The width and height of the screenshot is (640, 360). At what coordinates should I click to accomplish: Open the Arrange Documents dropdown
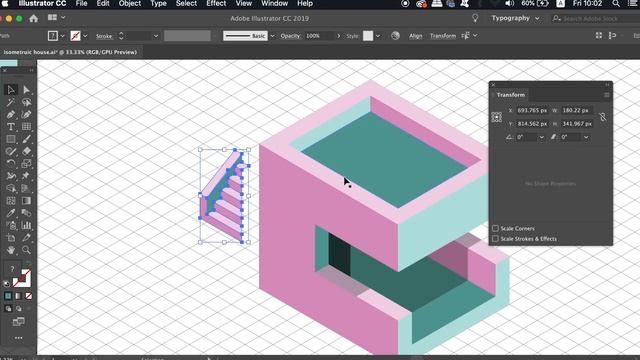tap(56, 18)
